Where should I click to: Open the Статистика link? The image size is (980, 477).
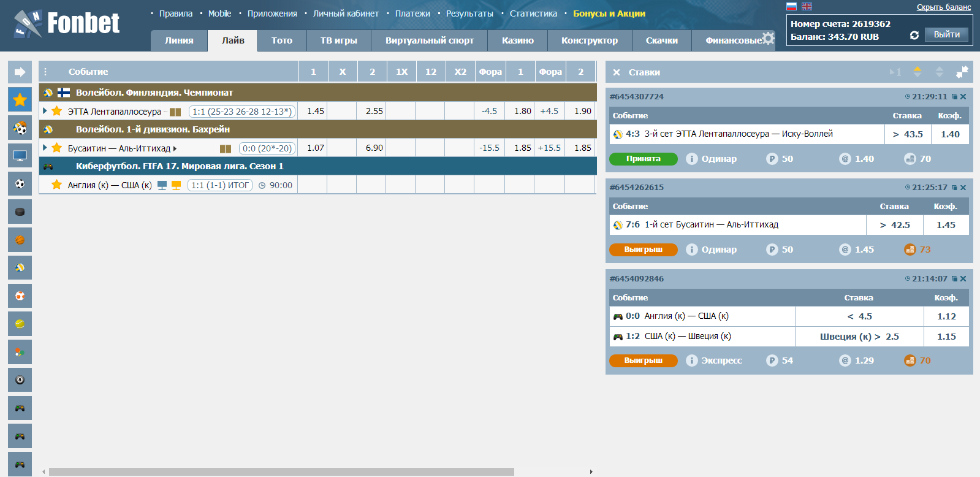click(x=533, y=13)
